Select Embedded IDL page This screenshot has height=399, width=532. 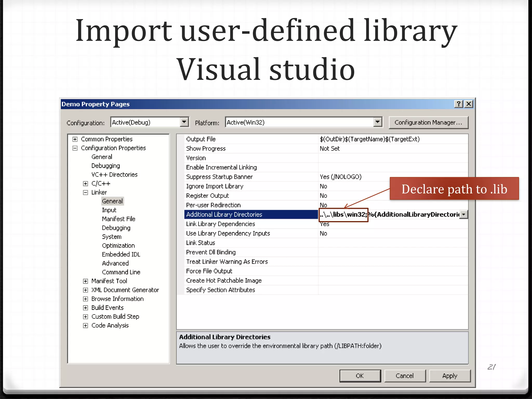(121, 254)
